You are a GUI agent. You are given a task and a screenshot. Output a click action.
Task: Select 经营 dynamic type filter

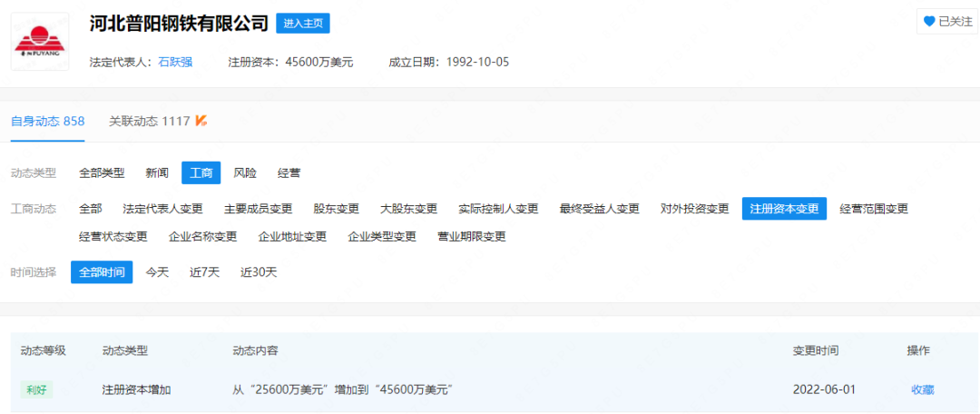click(x=289, y=173)
